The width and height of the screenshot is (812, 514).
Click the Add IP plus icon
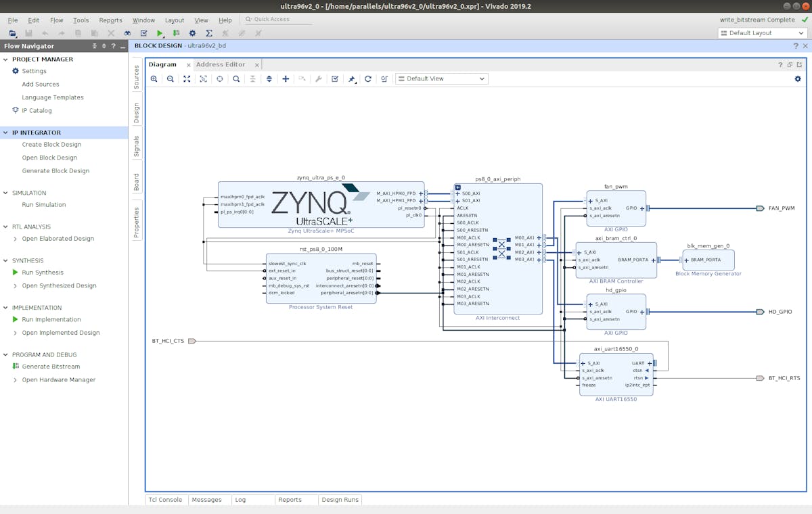point(286,79)
